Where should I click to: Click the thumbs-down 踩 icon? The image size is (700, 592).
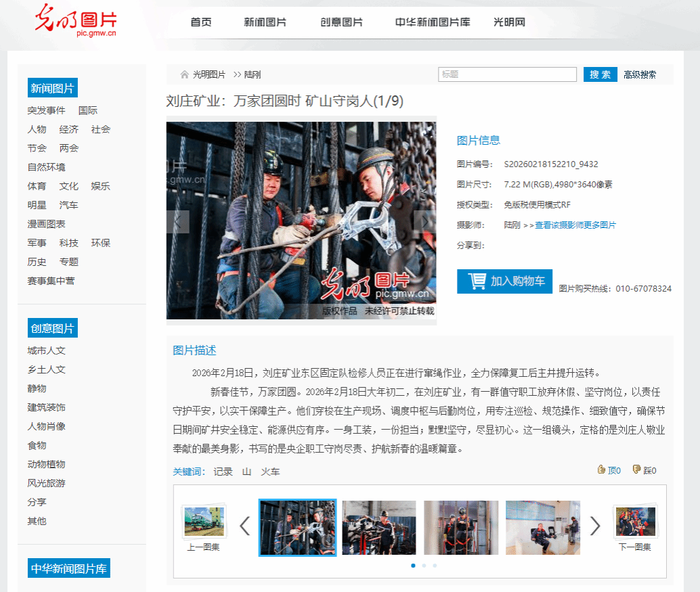(636, 470)
